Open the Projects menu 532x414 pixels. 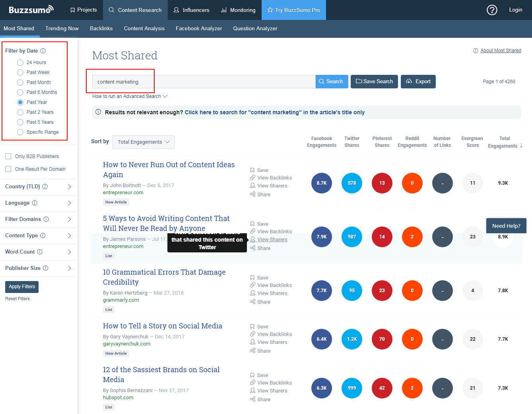pyautogui.click(x=83, y=10)
